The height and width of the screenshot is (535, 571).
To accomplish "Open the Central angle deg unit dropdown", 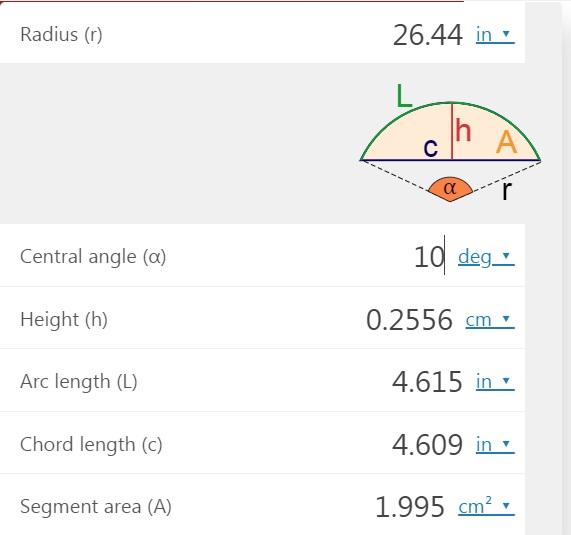I will pos(486,257).
